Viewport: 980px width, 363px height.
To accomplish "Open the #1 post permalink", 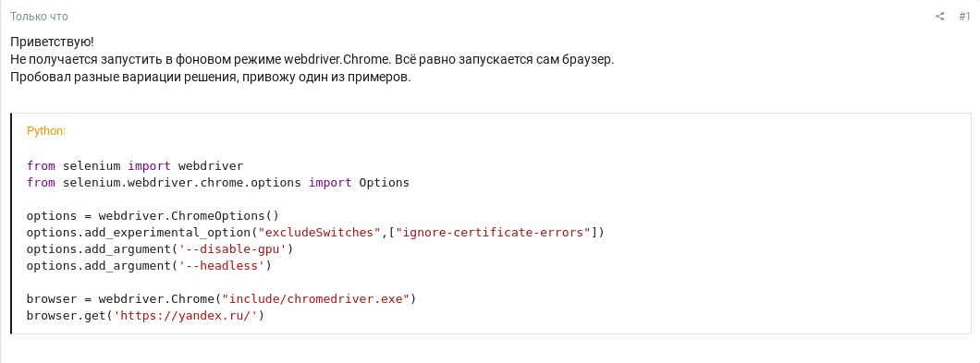I will [964, 17].
